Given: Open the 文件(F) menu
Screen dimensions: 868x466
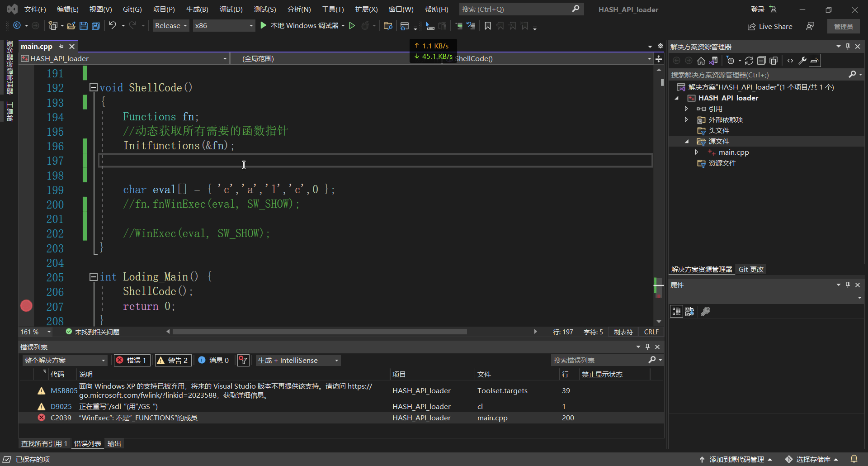Looking at the screenshot, I should pos(35,9).
